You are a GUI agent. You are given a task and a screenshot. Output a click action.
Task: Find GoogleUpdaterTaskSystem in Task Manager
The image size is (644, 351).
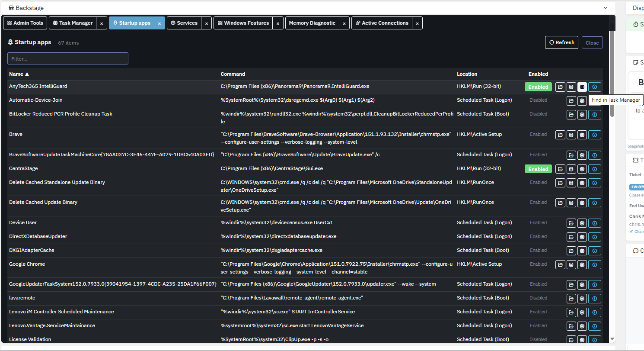(x=582, y=285)
